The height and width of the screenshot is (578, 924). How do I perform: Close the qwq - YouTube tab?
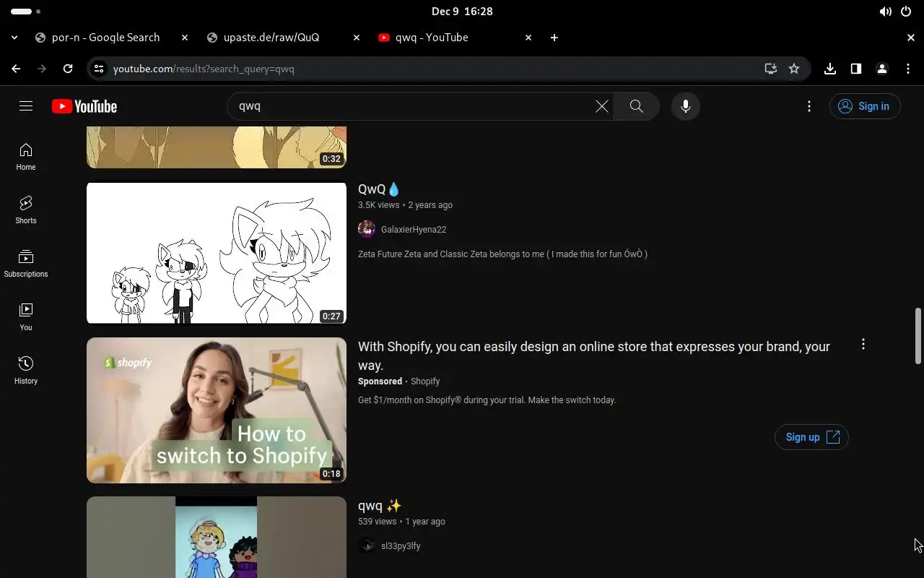528,38
